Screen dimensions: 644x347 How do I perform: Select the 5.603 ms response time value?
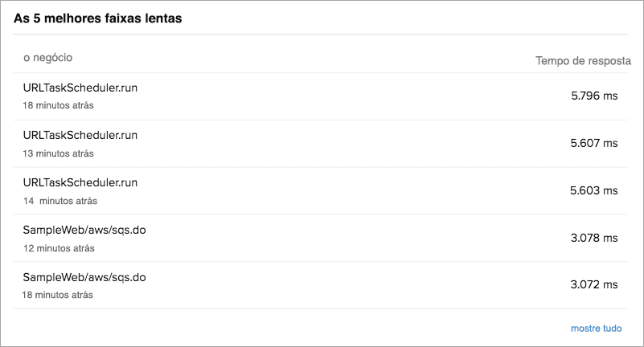click(x=594, y=190)
